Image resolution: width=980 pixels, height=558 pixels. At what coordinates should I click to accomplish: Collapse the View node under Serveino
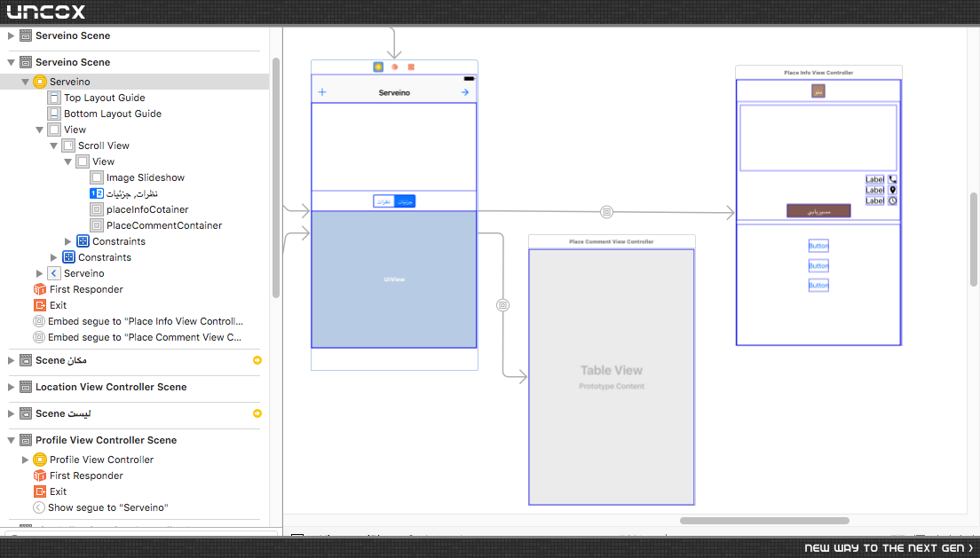(x=39, y=130)
